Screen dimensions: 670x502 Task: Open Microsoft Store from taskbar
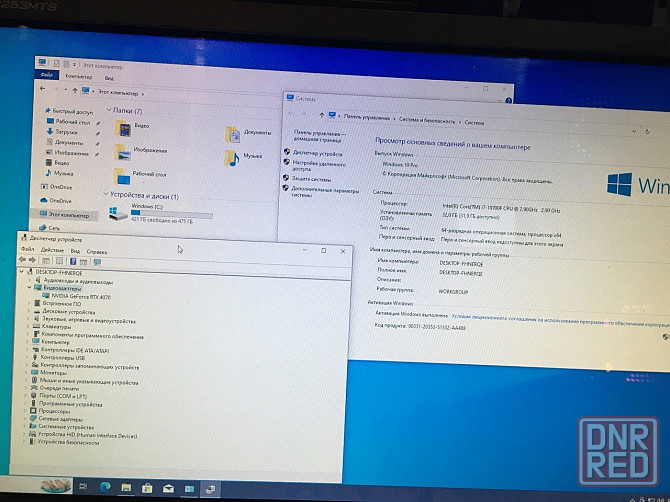point(147,487)
